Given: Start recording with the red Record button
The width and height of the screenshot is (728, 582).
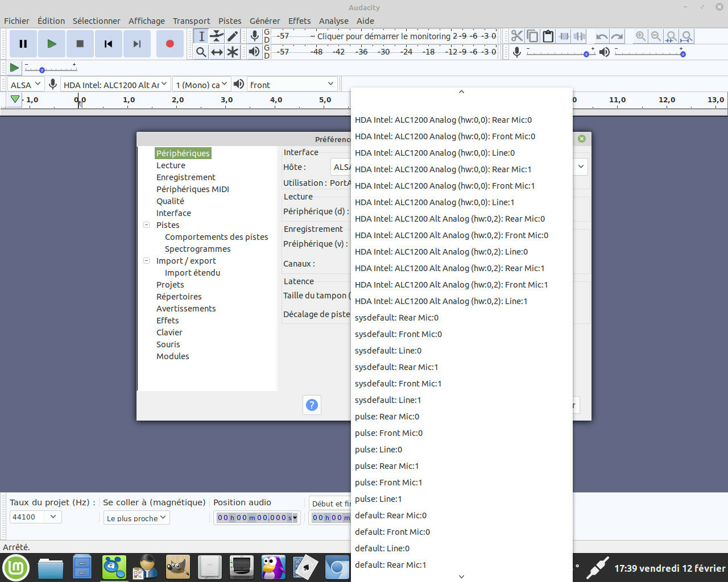Looking at the screenshot, I should click(169, 44).
